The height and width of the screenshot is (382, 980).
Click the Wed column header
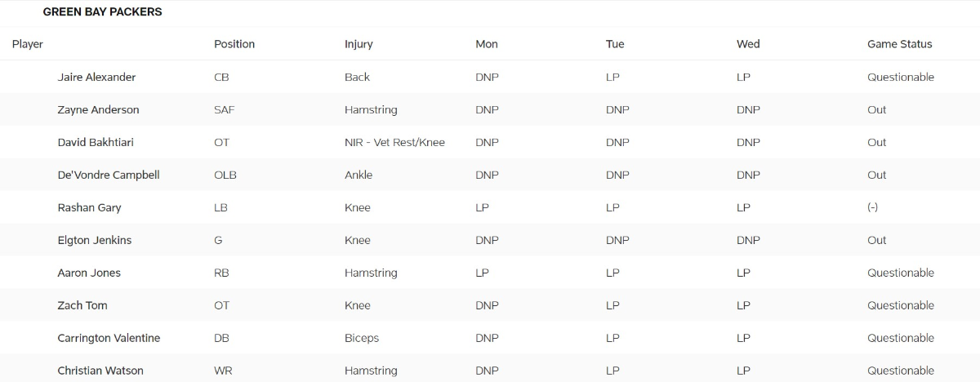pos(748,44)
